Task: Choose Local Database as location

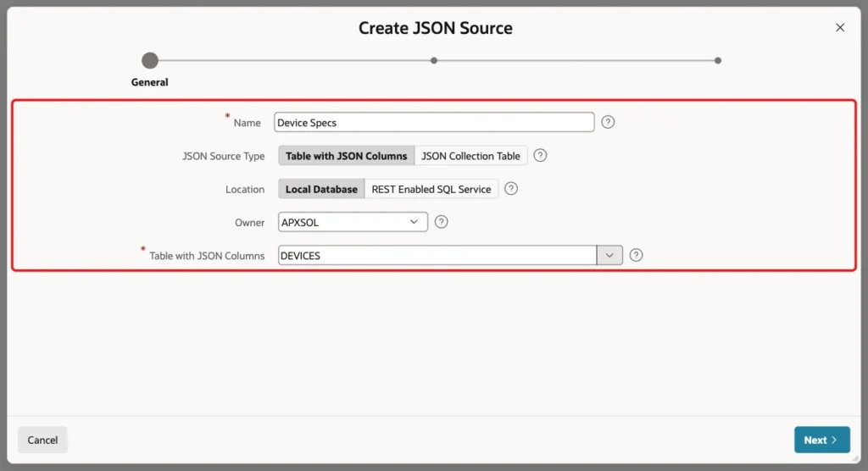Action: (x=321, y=189)
